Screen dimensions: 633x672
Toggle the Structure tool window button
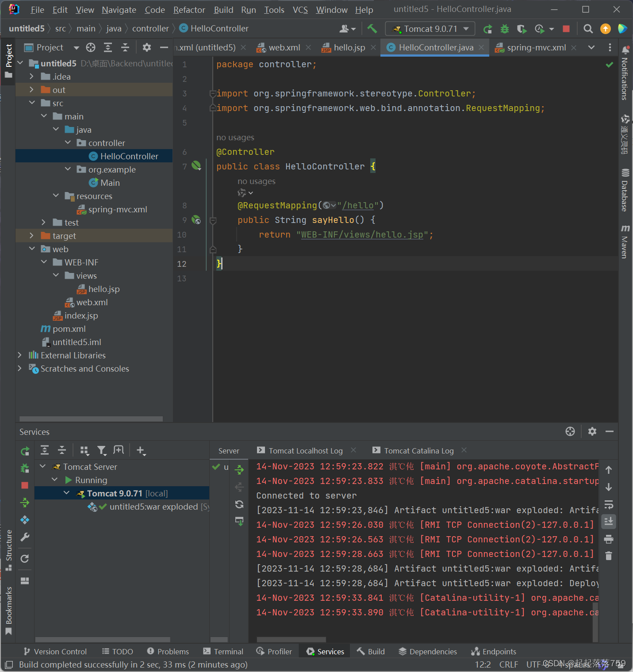8,550
